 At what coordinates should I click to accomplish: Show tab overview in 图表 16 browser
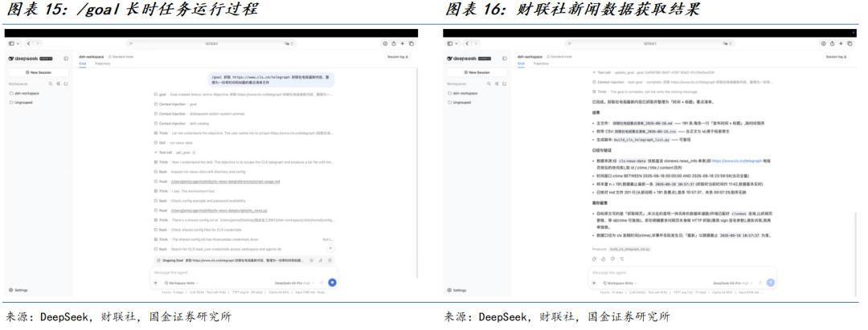pos(850,43)
